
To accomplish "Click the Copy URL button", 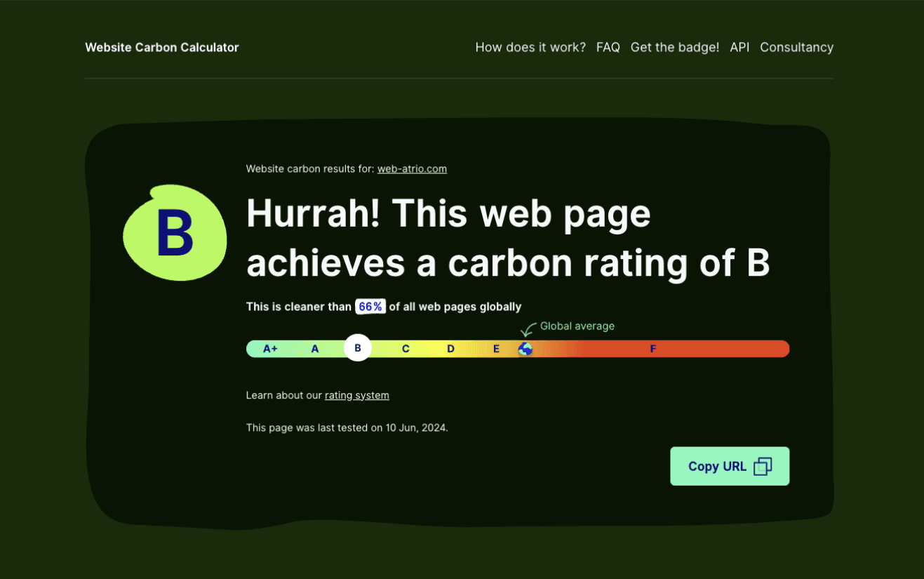I will (x=730, y=466).
